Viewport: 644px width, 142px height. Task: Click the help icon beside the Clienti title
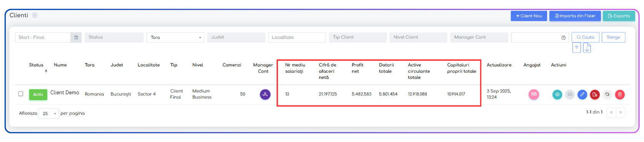[35, 15]
